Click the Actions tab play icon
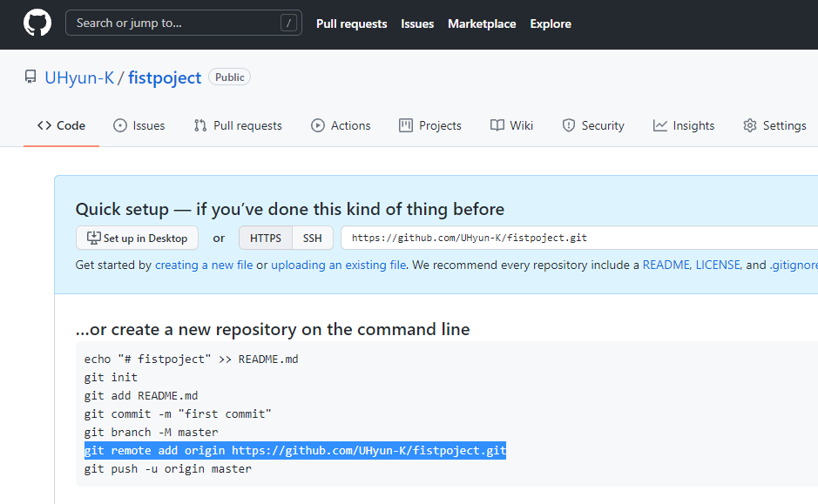 (x=318, y=125)
